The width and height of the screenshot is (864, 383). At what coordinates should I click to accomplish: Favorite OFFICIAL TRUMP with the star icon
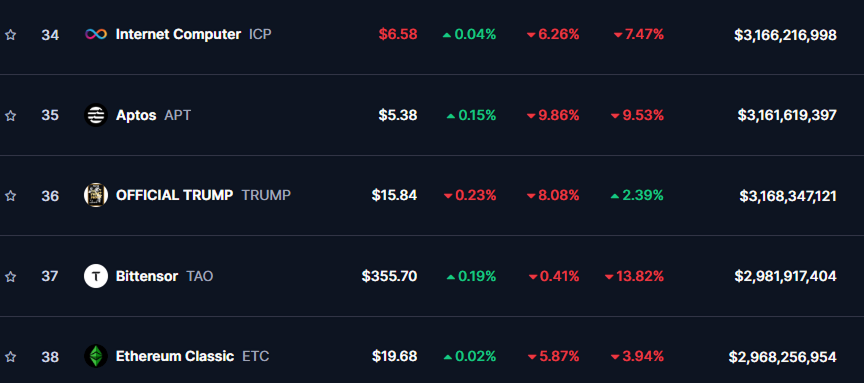10,196
